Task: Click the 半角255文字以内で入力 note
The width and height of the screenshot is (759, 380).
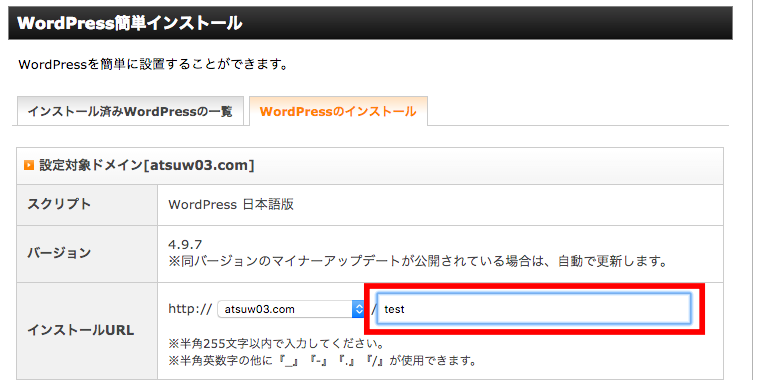Action: point(276,344)
